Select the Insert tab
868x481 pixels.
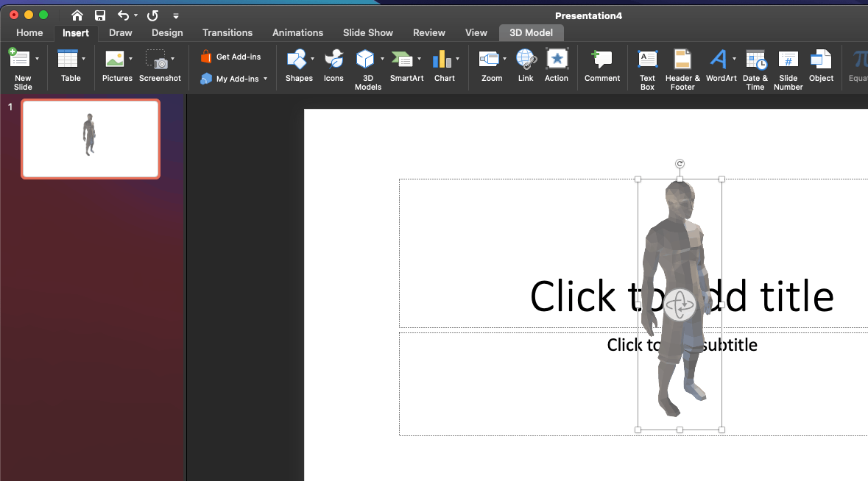[76, 32]
